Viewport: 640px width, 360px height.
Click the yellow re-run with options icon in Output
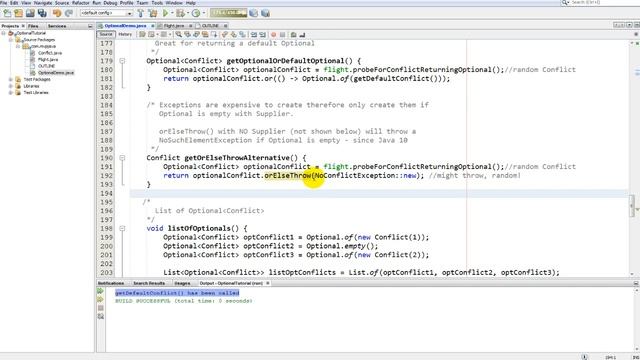click(x=100, y=300)
